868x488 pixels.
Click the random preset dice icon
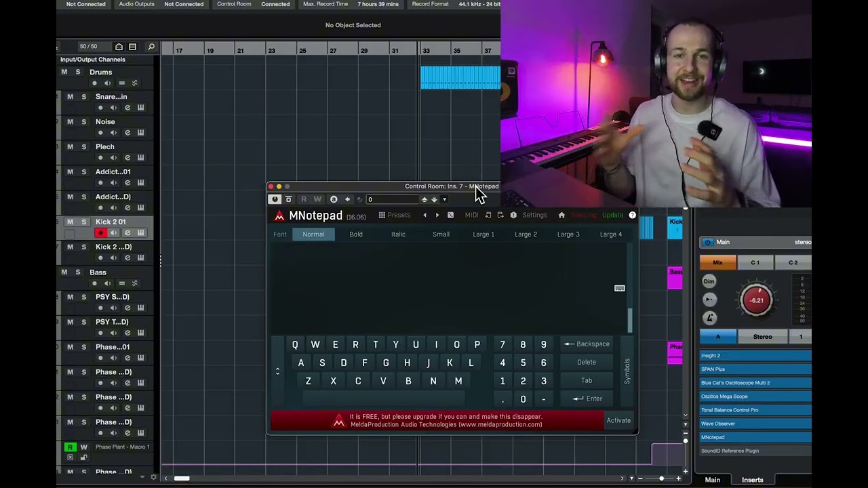pos(450,215)
